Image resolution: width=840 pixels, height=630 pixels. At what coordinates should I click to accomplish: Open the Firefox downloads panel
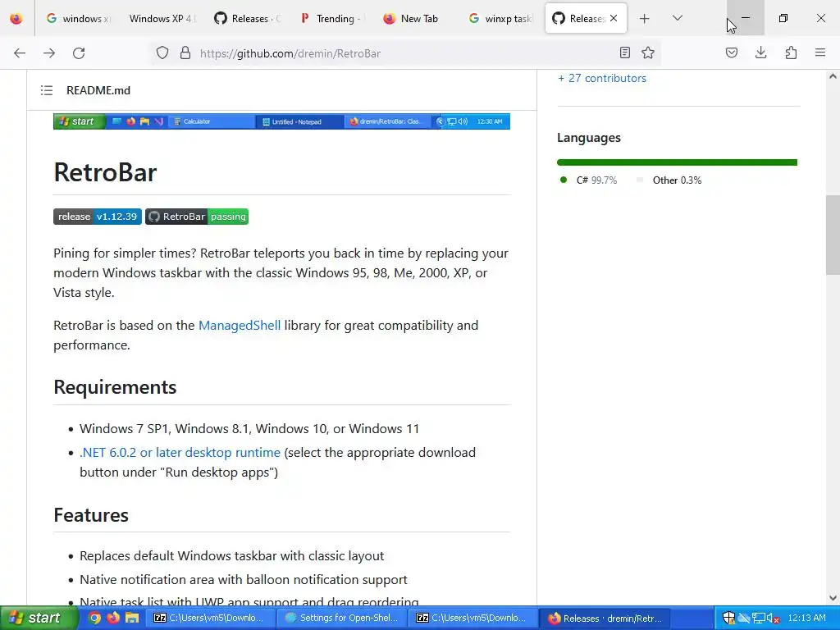coord(760,52)
